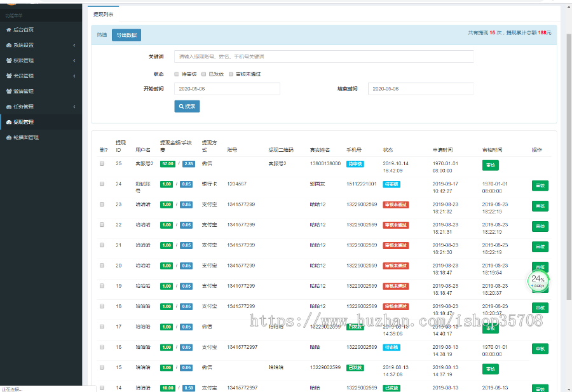This screenshot has height=392, width=572.
Task: Expand 权限管理 using its chevron arrow
Action: pos(74,60)
